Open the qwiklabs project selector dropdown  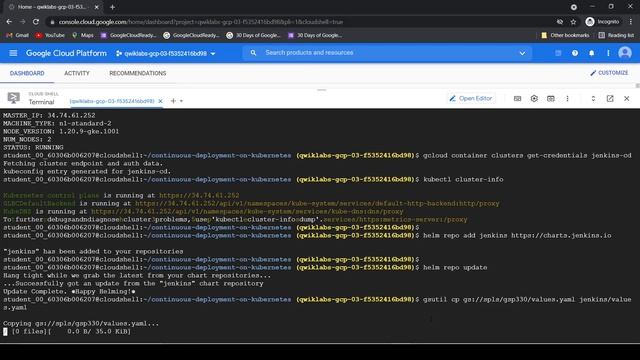point(165,53)
